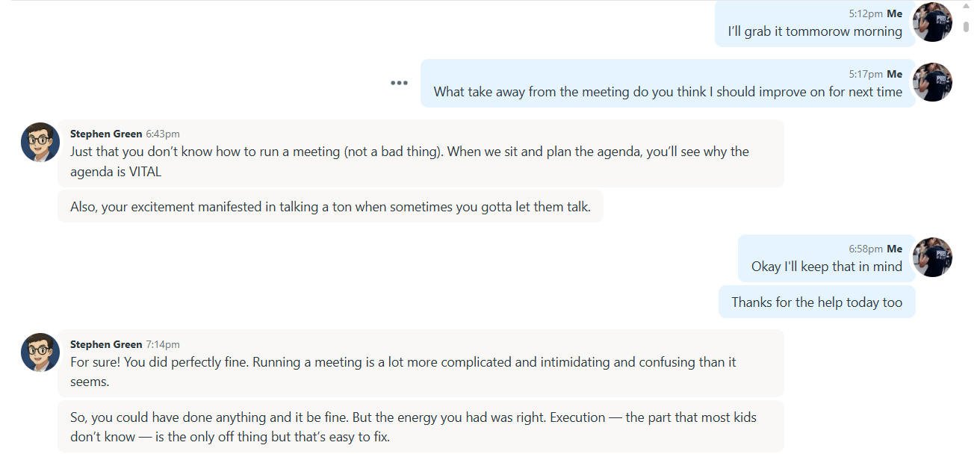Open the three-dots message options menu
980x454 pixels.
click(x=399, y=83)
